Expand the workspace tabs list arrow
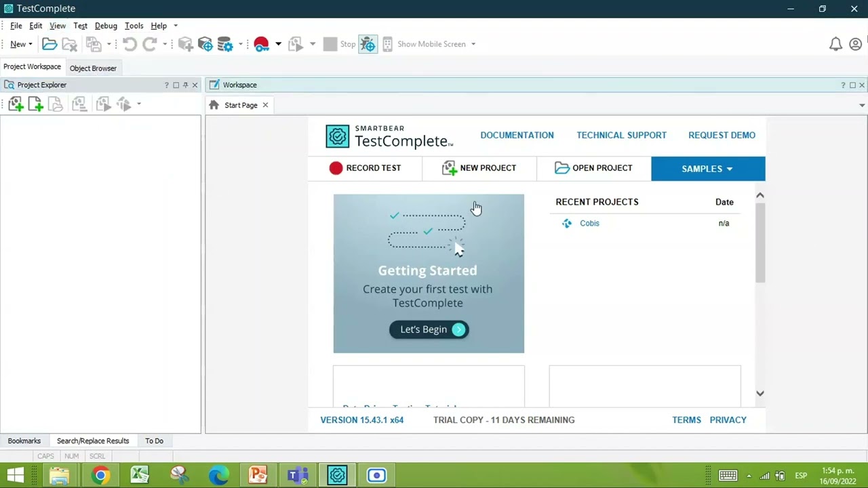 pos(862,105)
